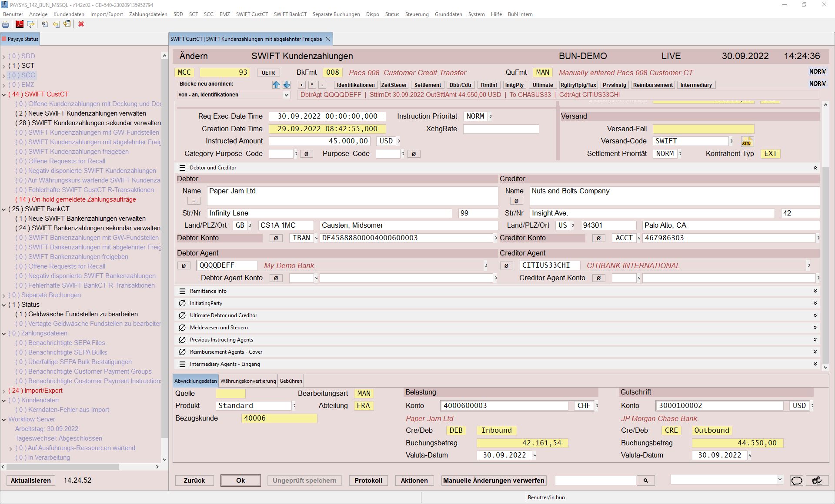This screenshot has height=504, width=835.
Task: Click the red X toolbar icon
Action: 81,24
